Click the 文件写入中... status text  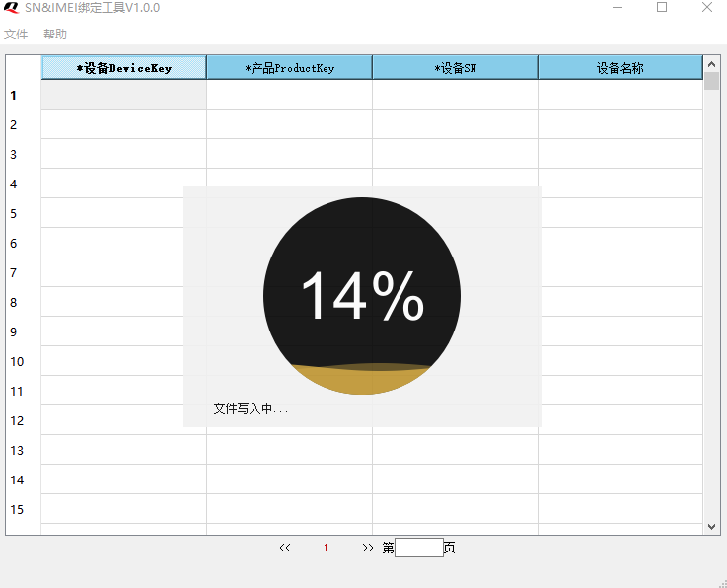(251, 408)
